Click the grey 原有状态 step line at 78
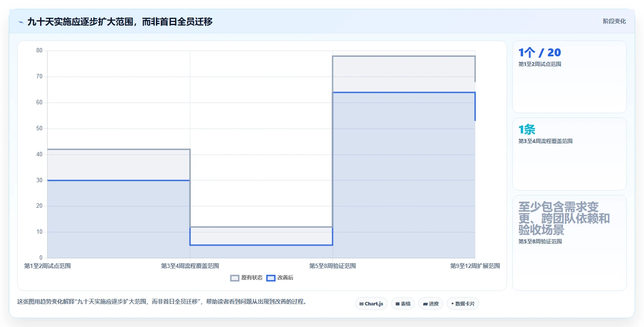The width and height of the screenshot is (644, 327). 403,56
